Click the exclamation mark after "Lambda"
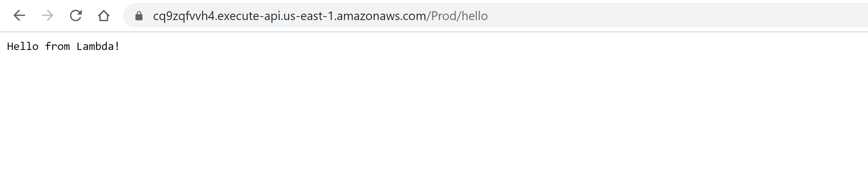Image resolution: width=868 pixels, height=173 pixels. 117,46
